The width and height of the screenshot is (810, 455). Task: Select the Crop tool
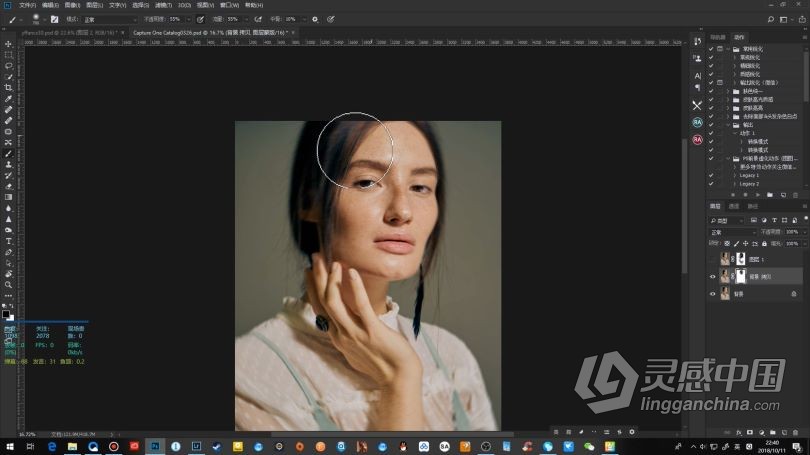9,88
